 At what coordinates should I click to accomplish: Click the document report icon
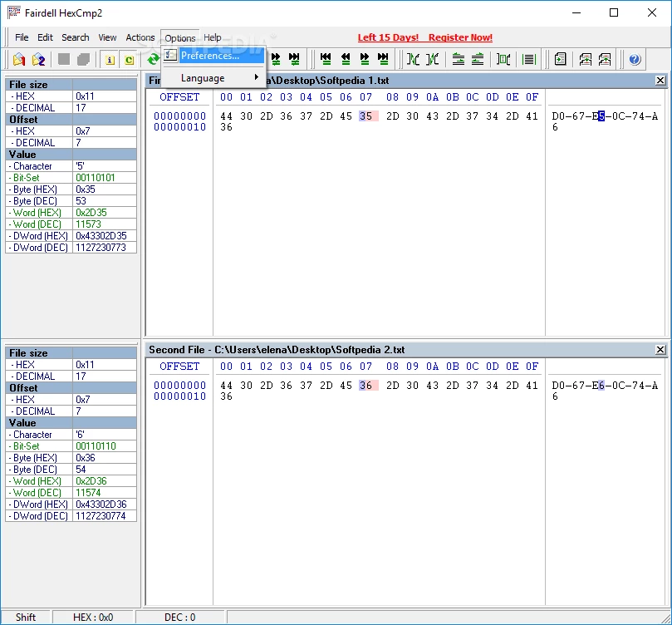[x=561, y=59]
